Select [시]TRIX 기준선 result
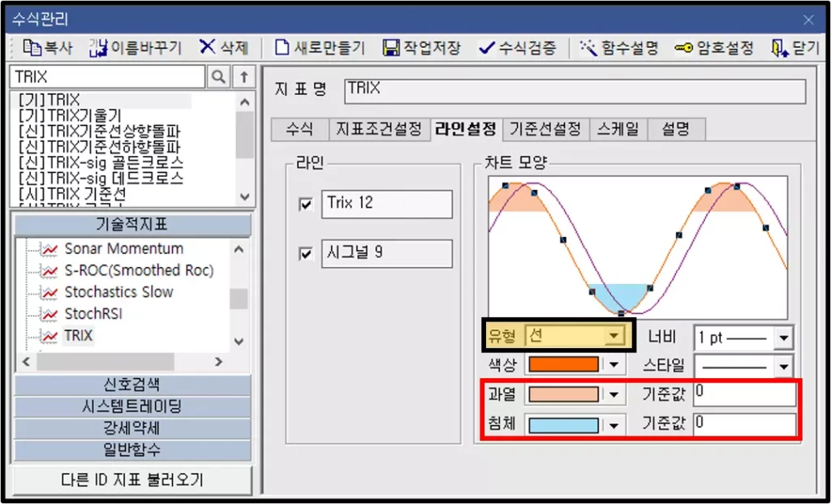The height and width of the screenshot is (504, 831). point(71,193)
